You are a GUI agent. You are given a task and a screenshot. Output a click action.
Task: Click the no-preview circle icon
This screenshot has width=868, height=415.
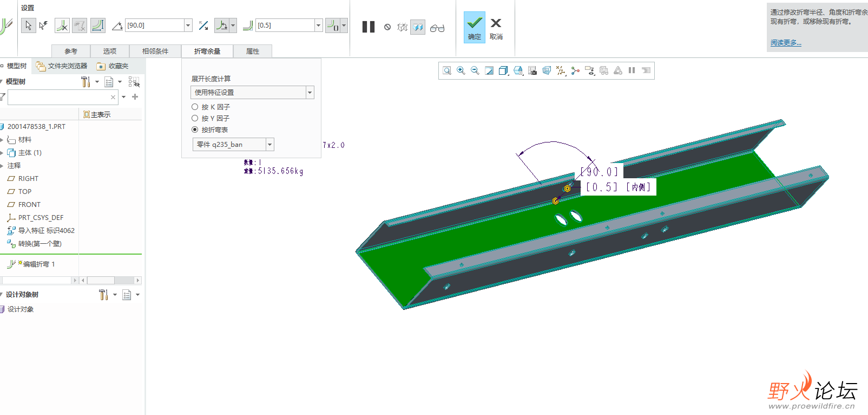click(387, 27)
